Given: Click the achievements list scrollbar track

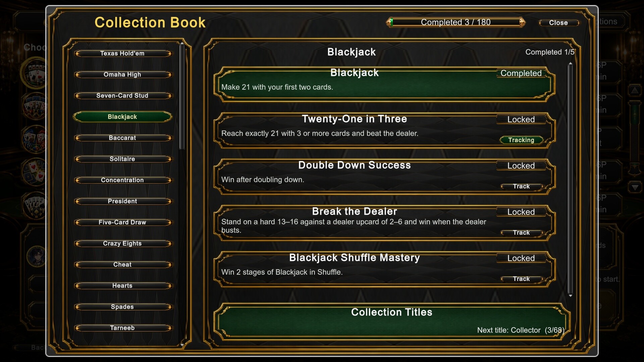Looking at the screenshot, I should (570, 180).
